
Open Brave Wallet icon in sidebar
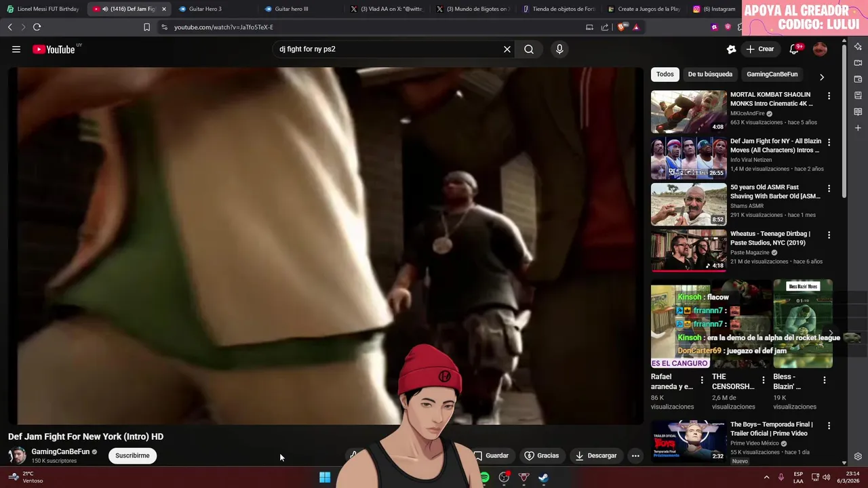[x=858, y=79]
